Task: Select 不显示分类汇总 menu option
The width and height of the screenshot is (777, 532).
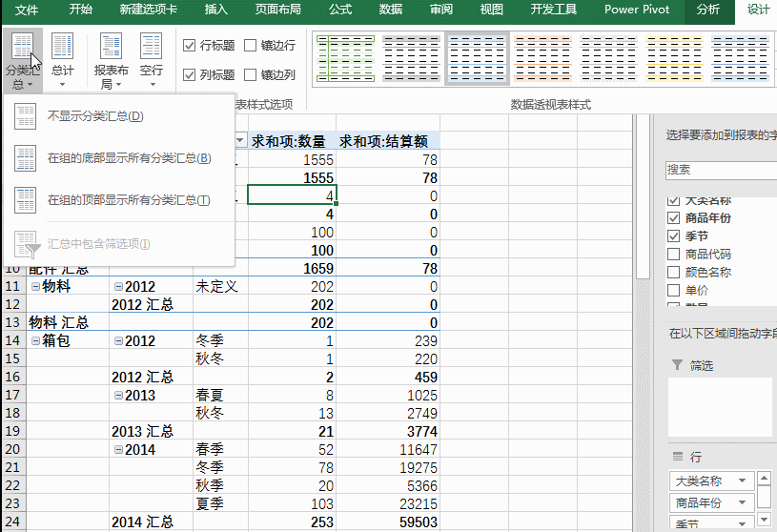Action: 95,116
